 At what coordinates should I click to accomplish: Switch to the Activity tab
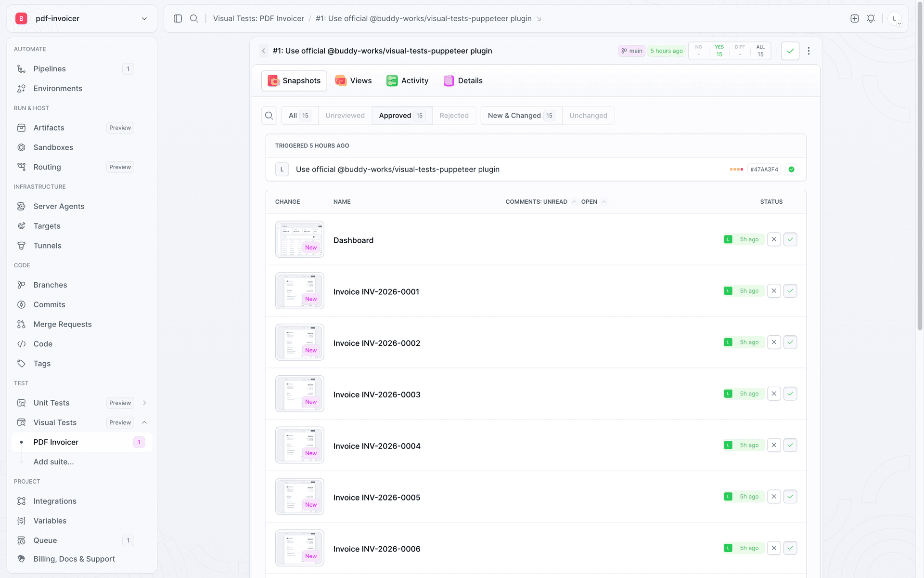408,81
